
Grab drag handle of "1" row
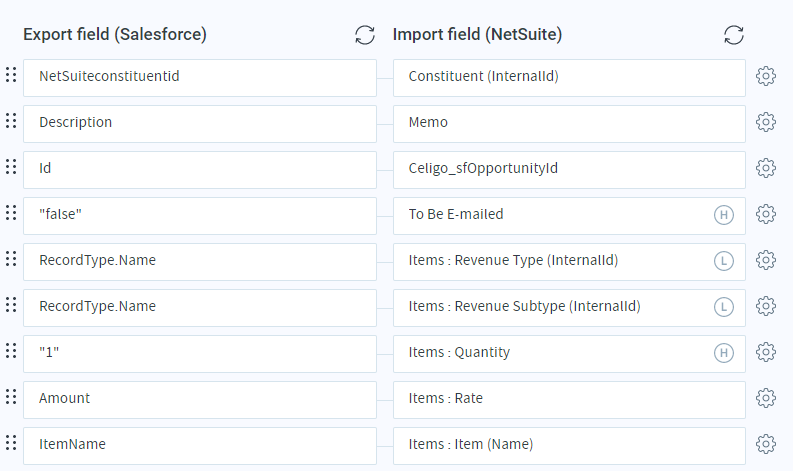click(11, 351)
